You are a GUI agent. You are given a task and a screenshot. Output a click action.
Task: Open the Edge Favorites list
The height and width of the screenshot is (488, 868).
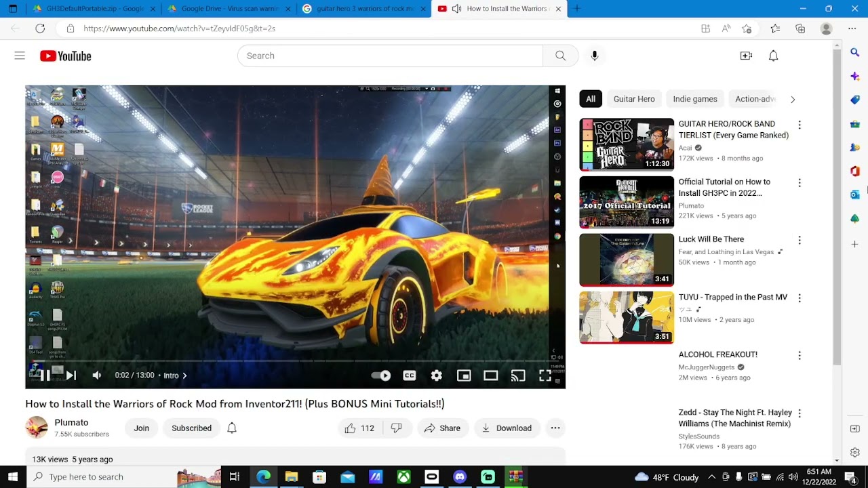coord(775,28)
